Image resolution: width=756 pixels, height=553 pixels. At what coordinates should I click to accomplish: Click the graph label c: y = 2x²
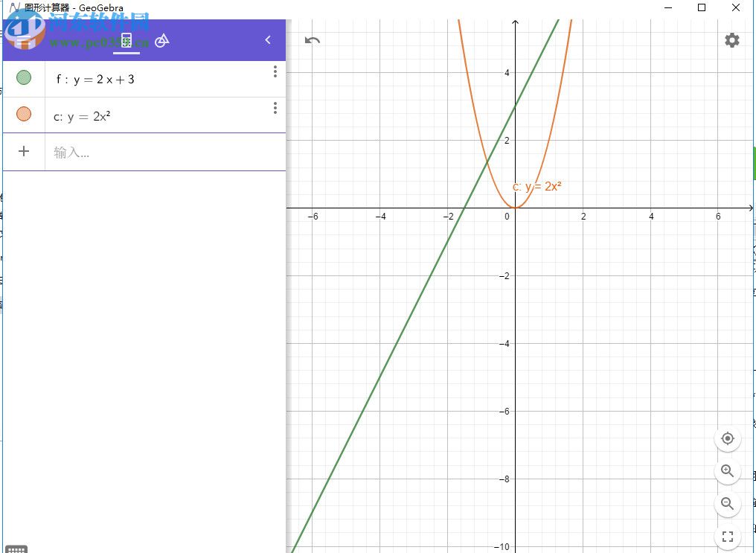click(536, 187)
